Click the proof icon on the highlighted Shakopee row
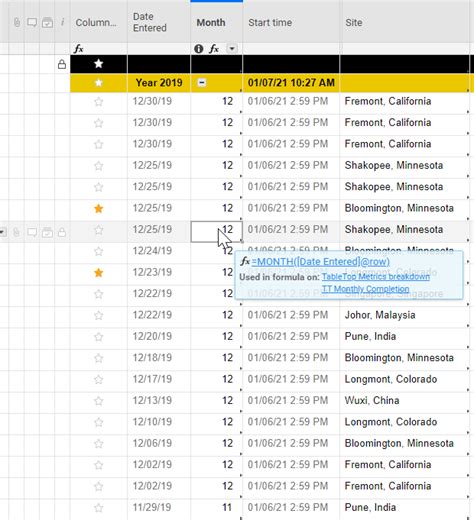 tap(47, 232)
